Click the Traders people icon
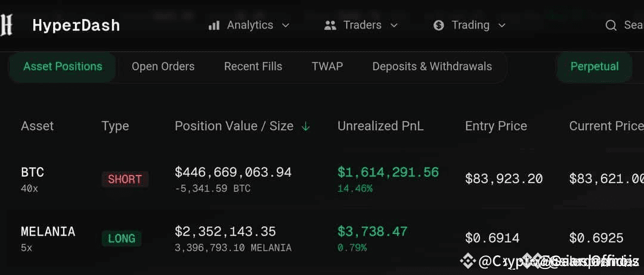The width and height of the screenshot is (644, 275). (x=330, y=25)
